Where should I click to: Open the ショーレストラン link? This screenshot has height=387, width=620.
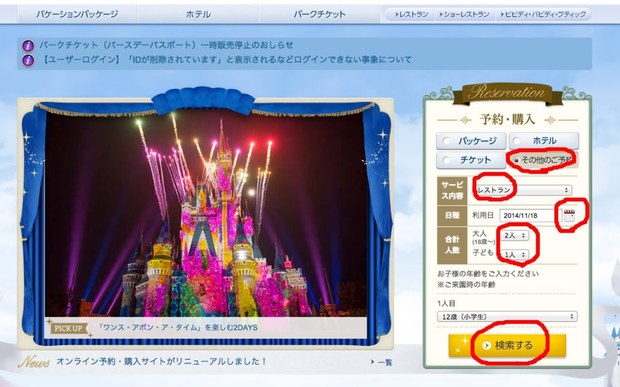465,15
